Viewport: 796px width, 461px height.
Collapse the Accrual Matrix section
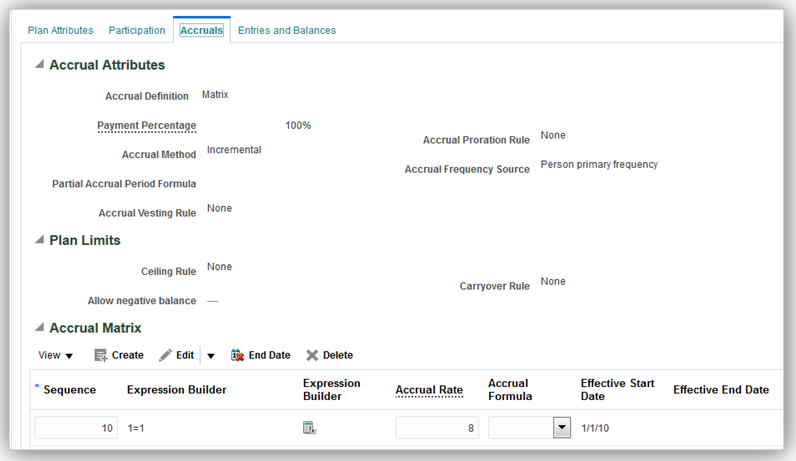(39, 327)
